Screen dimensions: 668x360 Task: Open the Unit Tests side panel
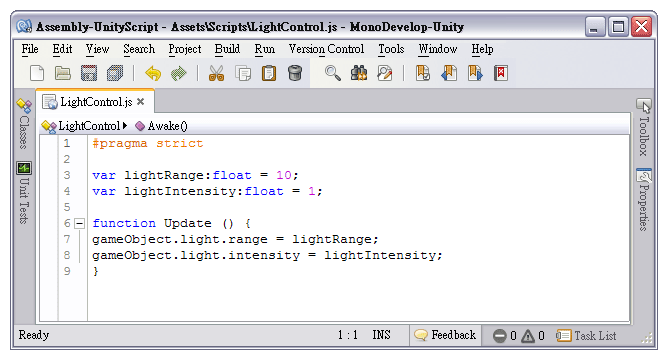tap(24, 193)
